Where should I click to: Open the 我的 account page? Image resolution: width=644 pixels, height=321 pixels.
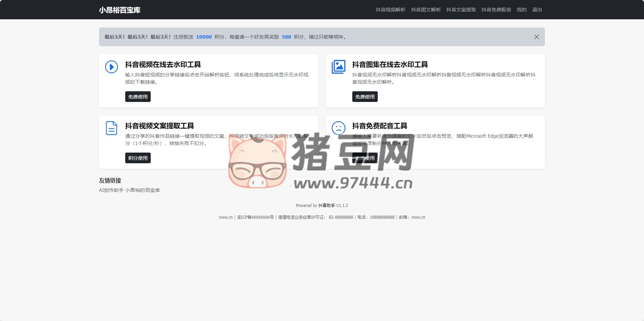point(522,10)
